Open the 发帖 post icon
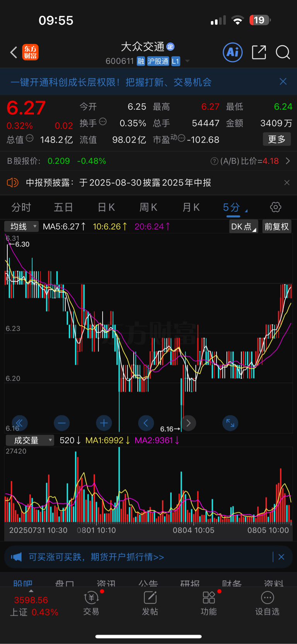This screenshot has height=644, width=297. [150, 603]
